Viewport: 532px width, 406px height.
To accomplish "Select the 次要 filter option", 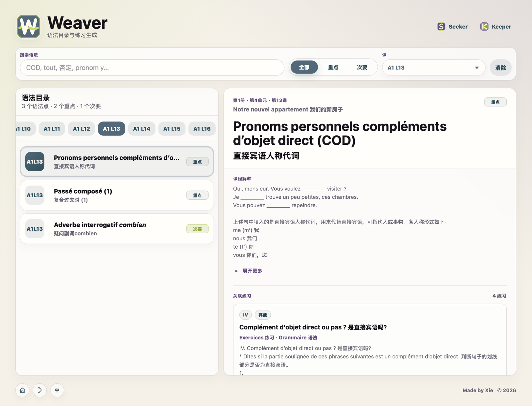I will 362,67.
